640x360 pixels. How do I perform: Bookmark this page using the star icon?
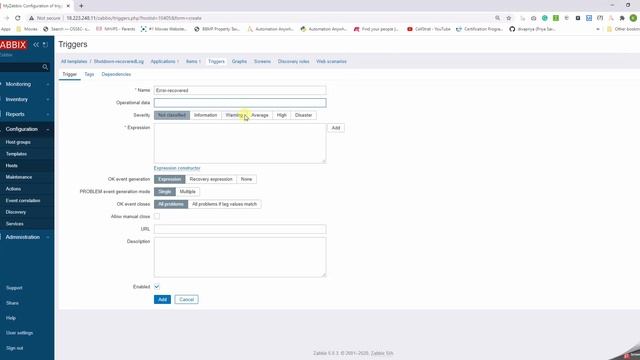click(509, 18)
